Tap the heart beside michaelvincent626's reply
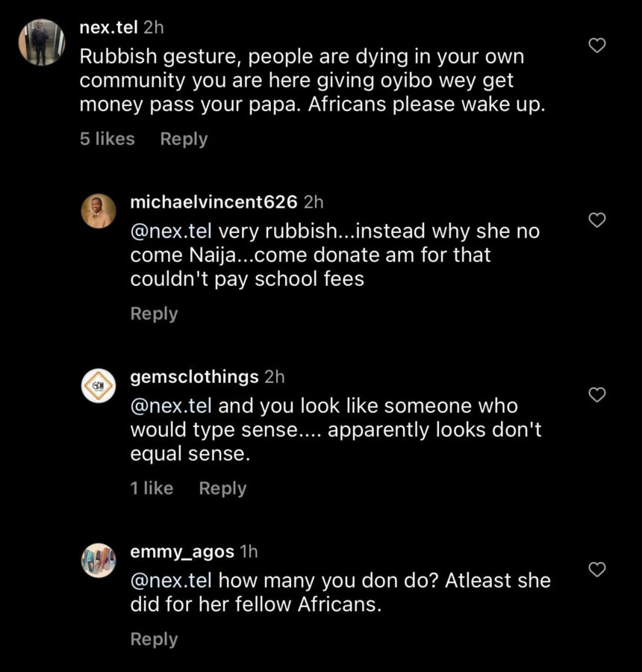 [x=597, y=220]
